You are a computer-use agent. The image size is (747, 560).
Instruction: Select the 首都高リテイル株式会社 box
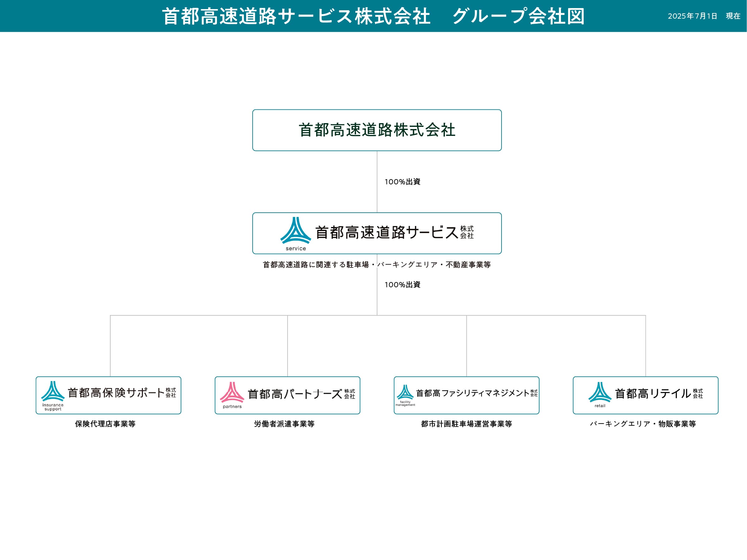[x=645, y=395]
